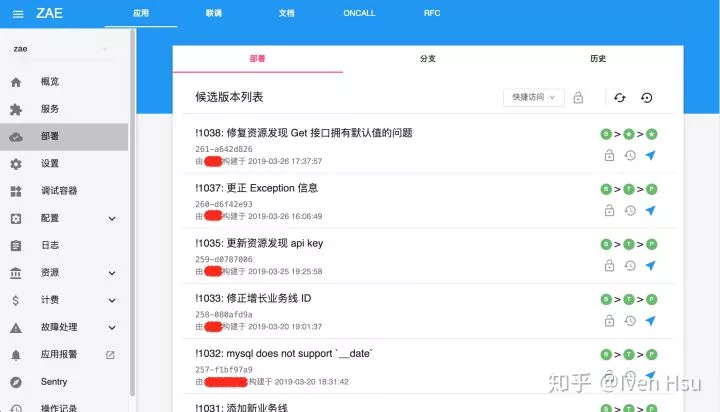The width and height of the screenshot is (720, 412).
Task: Click the bank icon for 资源
Action: 16,273
